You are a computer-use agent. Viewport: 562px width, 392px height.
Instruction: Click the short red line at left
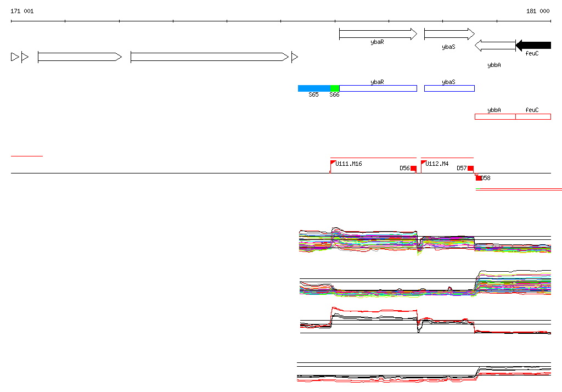[27, 156]
